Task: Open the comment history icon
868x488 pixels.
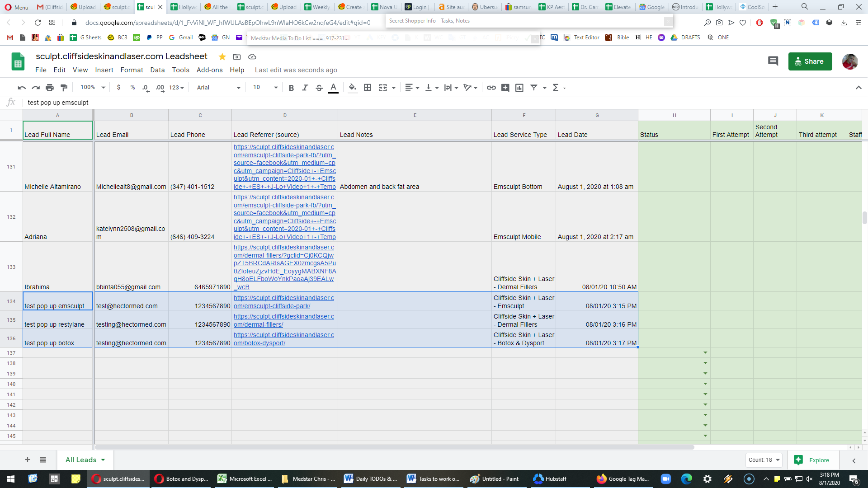Action: coord(773,61)
